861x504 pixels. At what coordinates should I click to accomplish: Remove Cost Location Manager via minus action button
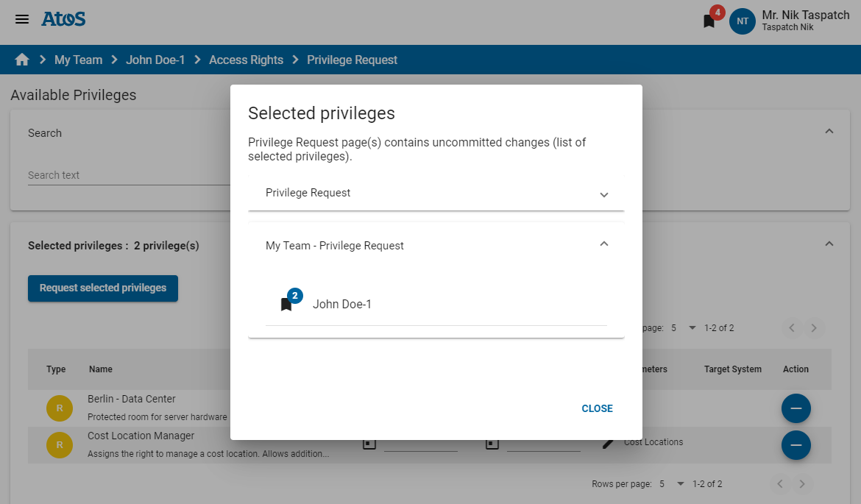pyautogui.click(x=796, y=445)
